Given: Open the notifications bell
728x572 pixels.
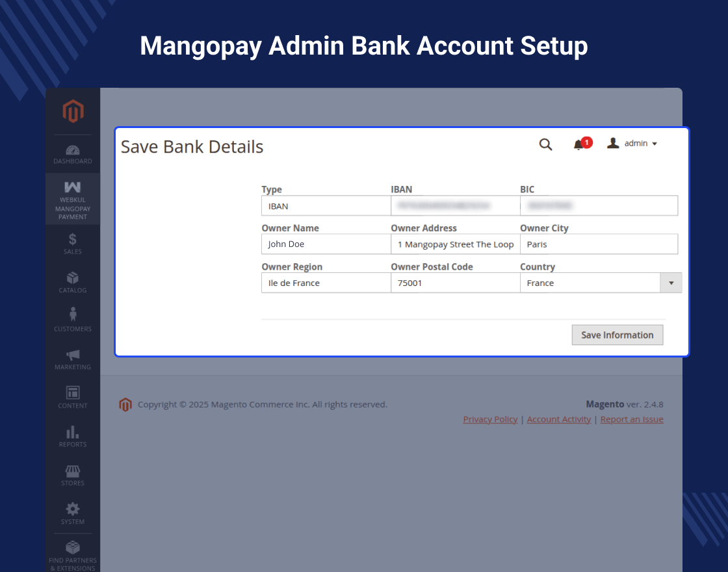Looking at the screenshot, I should (578, 145).
